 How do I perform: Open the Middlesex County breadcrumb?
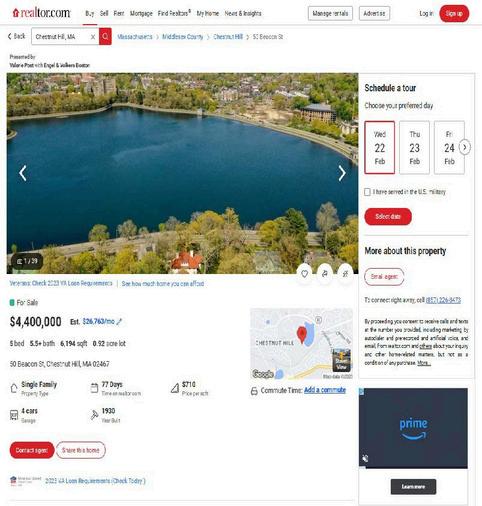[182, 37]
